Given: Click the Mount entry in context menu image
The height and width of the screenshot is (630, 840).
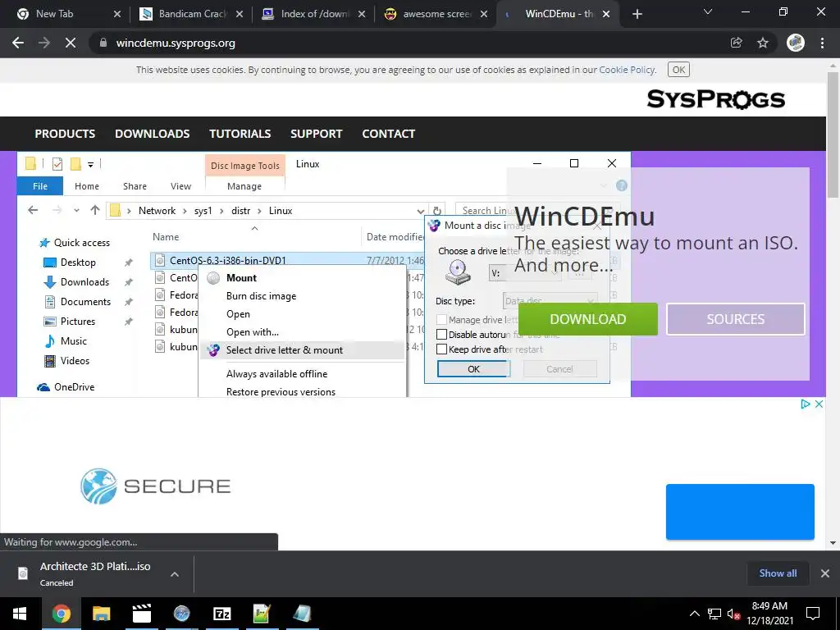Looking at the screenshot, I should [241, 277].
